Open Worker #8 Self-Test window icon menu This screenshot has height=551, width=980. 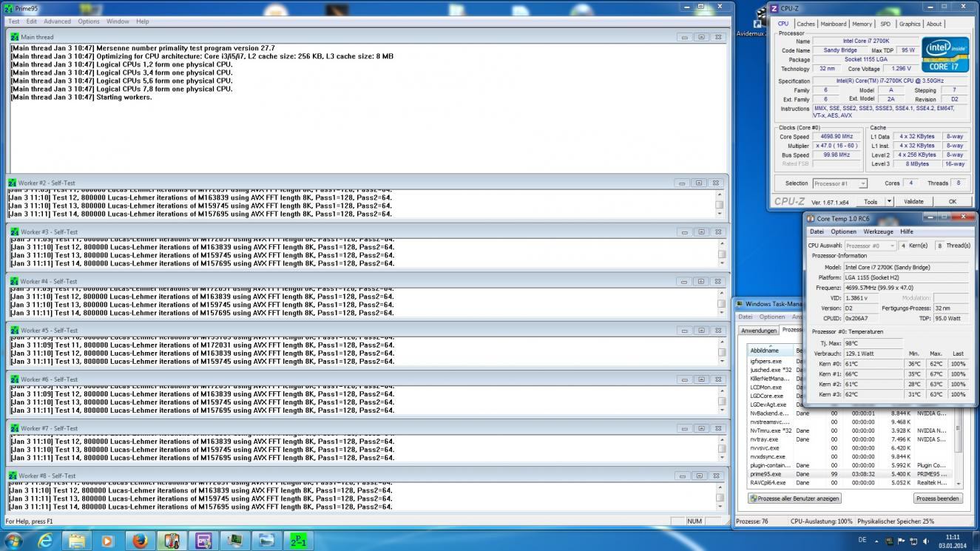point(12,476)
